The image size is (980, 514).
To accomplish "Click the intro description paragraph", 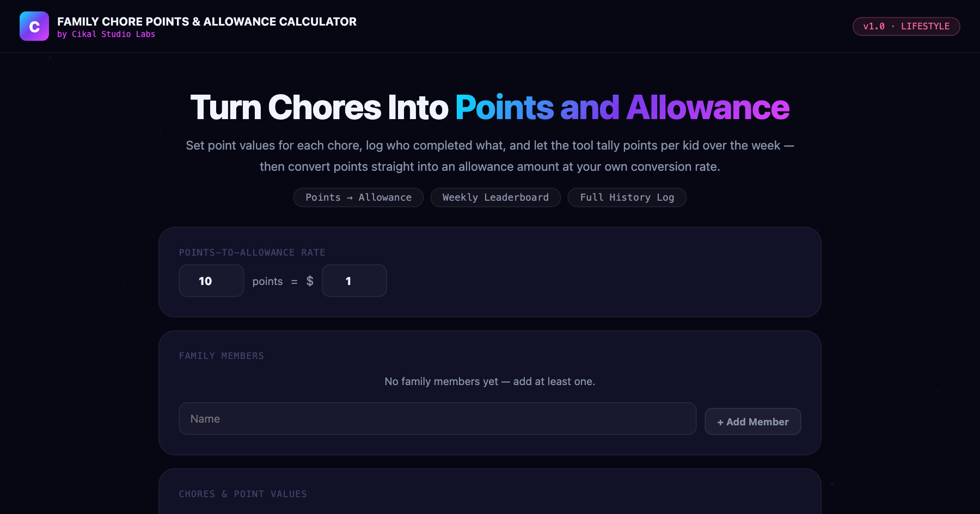I will click(490, 156).
